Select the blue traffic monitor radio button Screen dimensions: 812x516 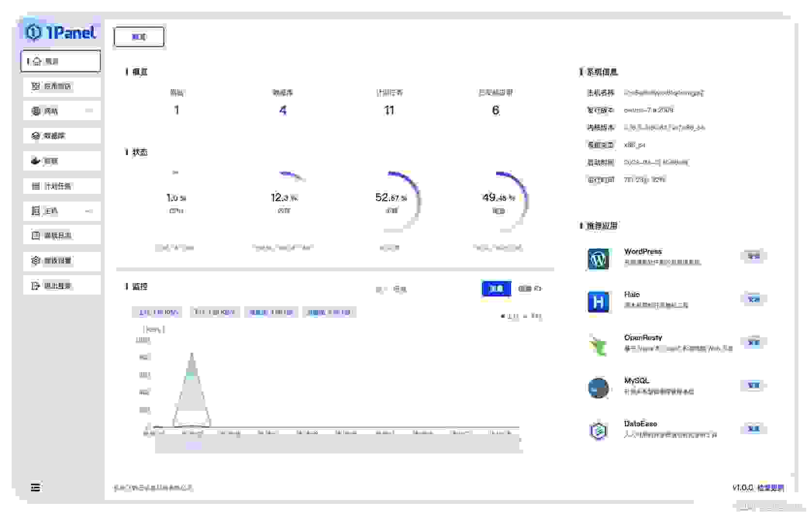pos(496,289)
